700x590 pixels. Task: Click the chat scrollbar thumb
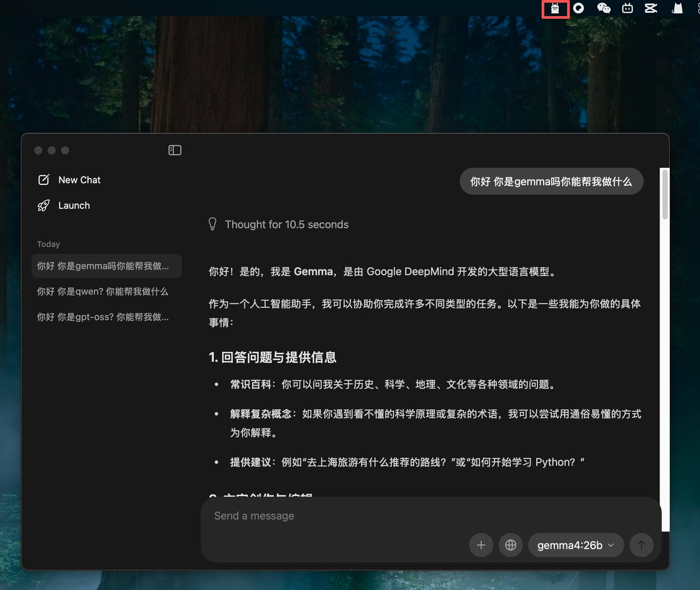point(665,194)
